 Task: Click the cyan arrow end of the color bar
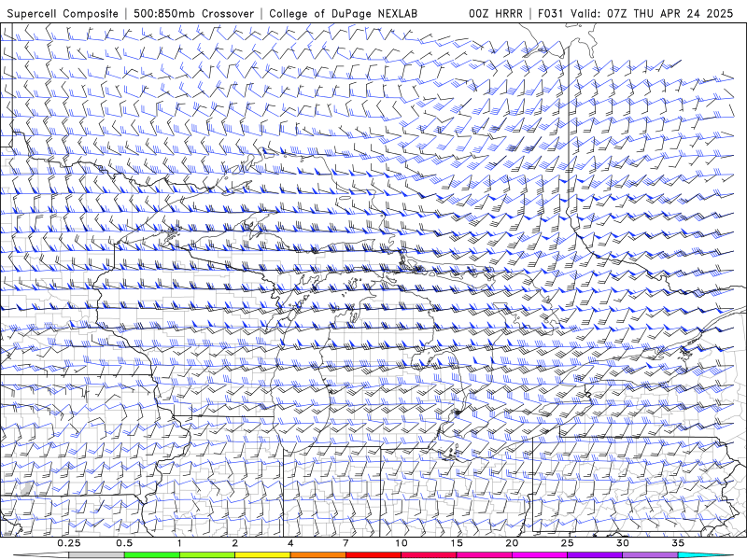705,555
